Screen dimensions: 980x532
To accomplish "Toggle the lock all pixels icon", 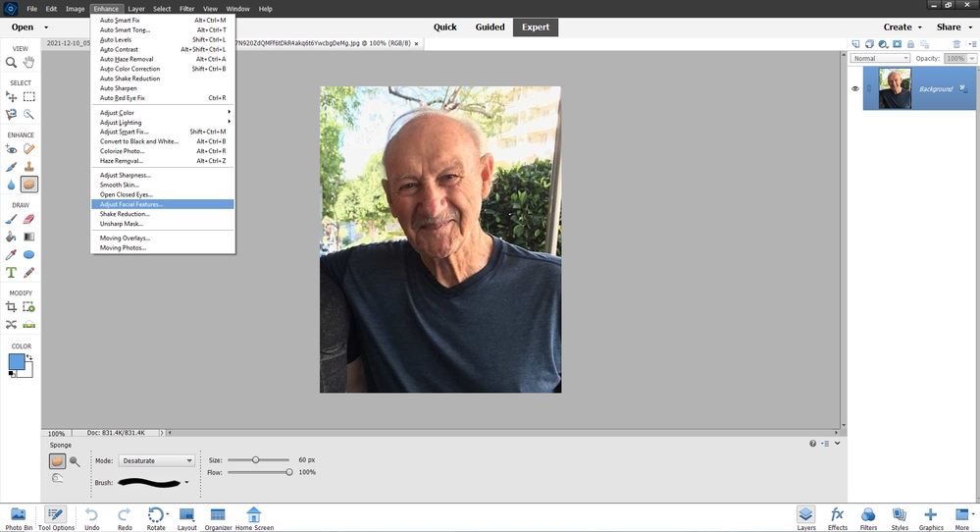I will click(x=910, y=44).
